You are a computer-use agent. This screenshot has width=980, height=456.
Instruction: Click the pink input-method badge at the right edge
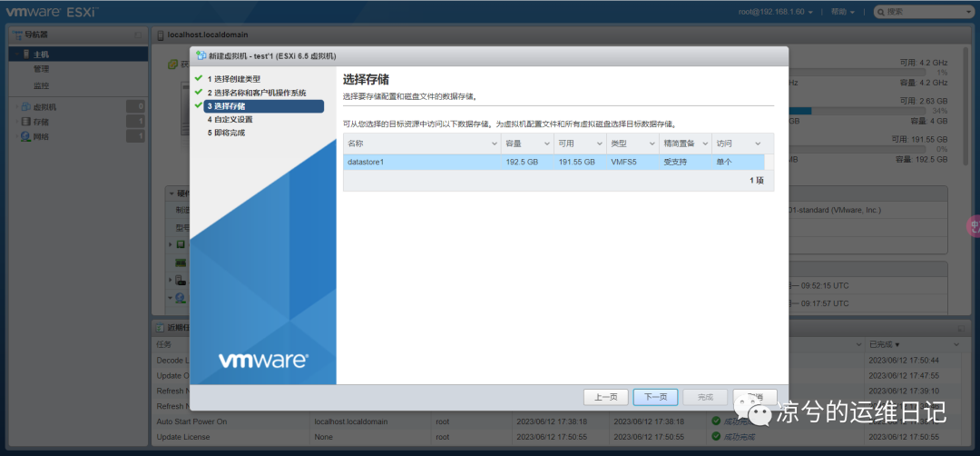pyautogui.click(x=974, y=226)
